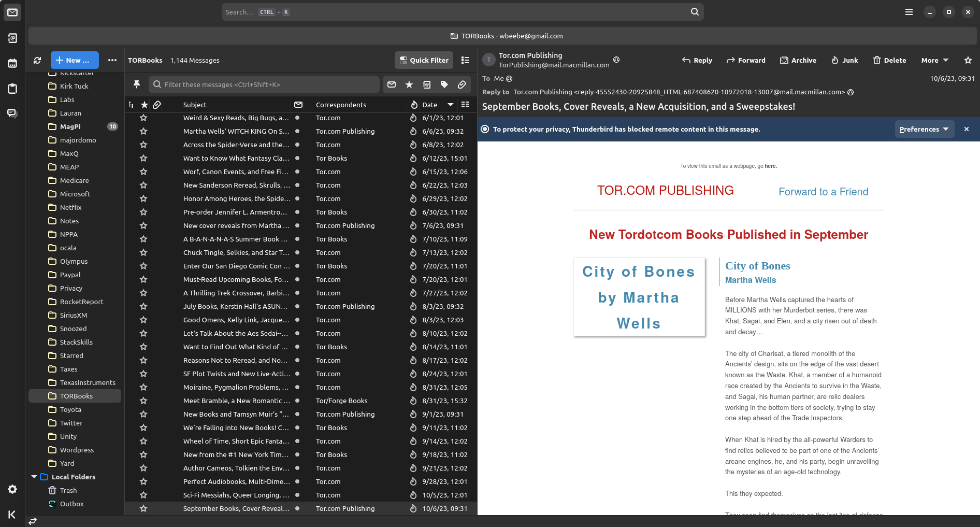The height and width of the screenshot is (527, 980).
Task: Open folder pane options menu
Action: [112, 60]
